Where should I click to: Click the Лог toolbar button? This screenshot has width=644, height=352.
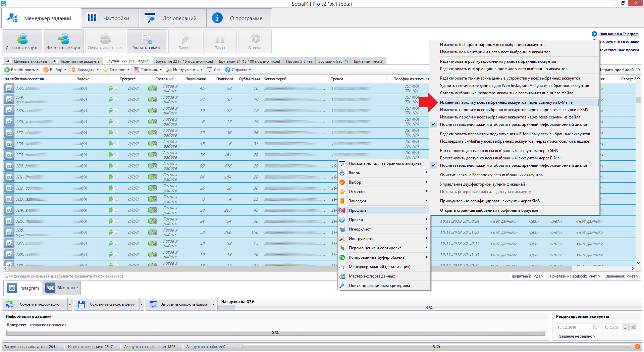(214, 70)
